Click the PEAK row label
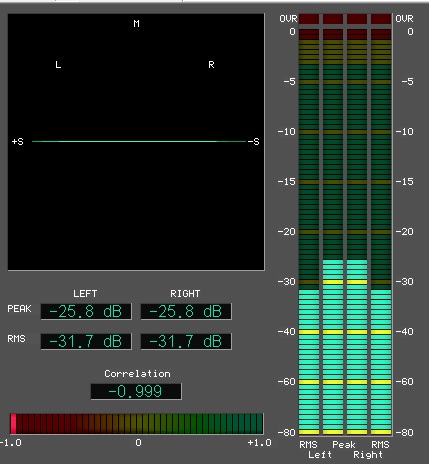 [19, 309]
